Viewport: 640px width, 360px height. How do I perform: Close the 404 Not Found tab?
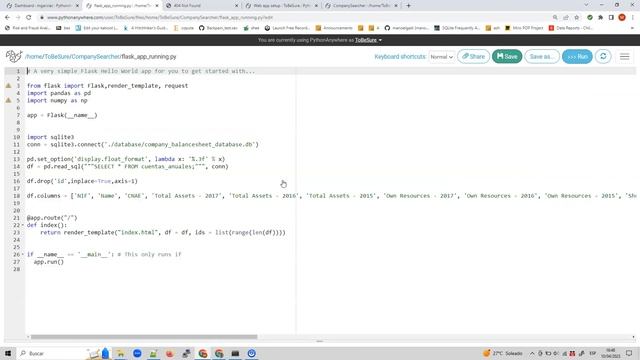236,6
